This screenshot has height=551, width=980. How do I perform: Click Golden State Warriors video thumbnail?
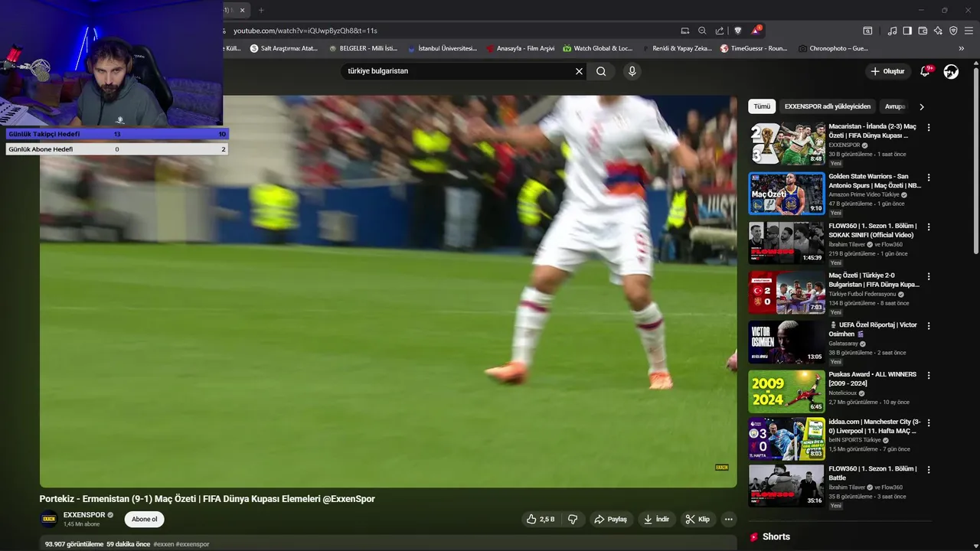786,193
